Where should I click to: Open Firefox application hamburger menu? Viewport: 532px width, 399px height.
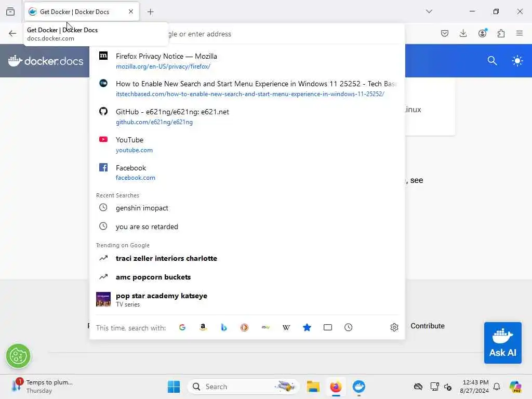click(520, 33)
